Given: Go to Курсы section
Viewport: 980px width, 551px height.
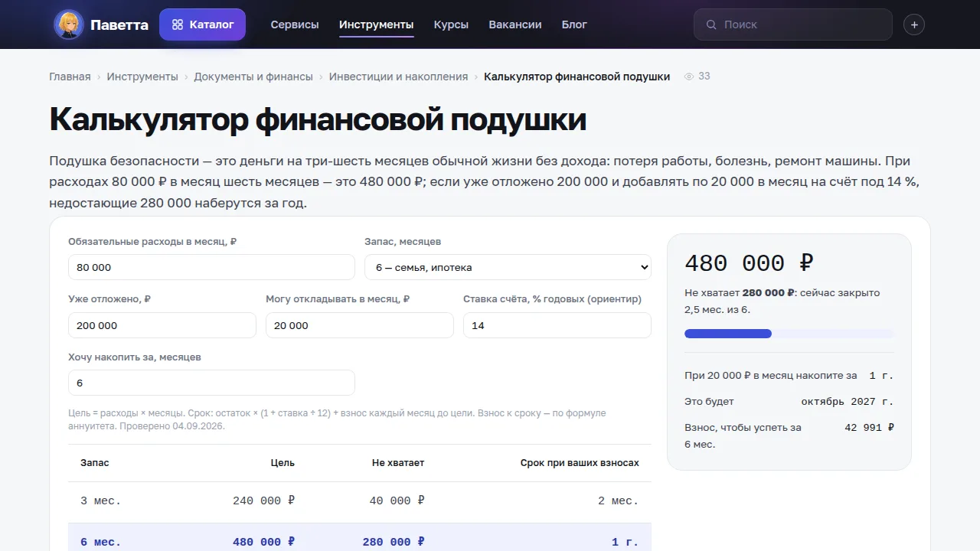Looking at the screenshot, I should pyautogui.click(x=451, y=24).
